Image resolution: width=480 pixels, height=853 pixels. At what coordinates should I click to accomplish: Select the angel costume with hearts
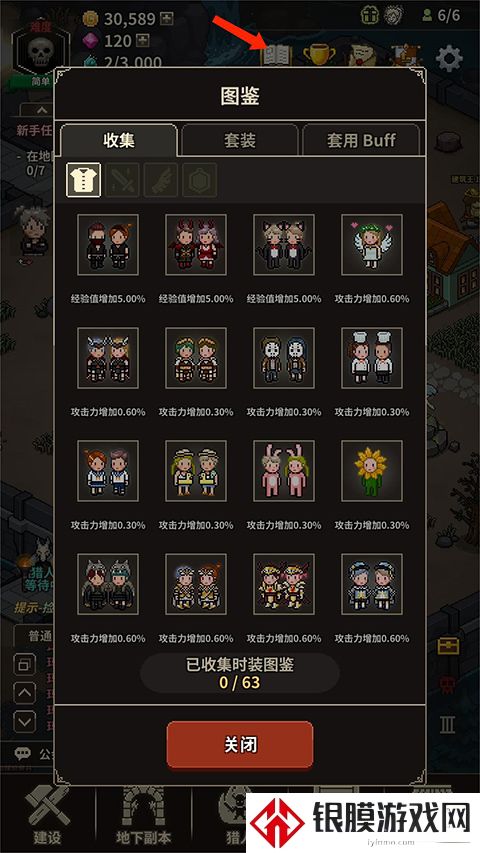click(x=372, y=245)
